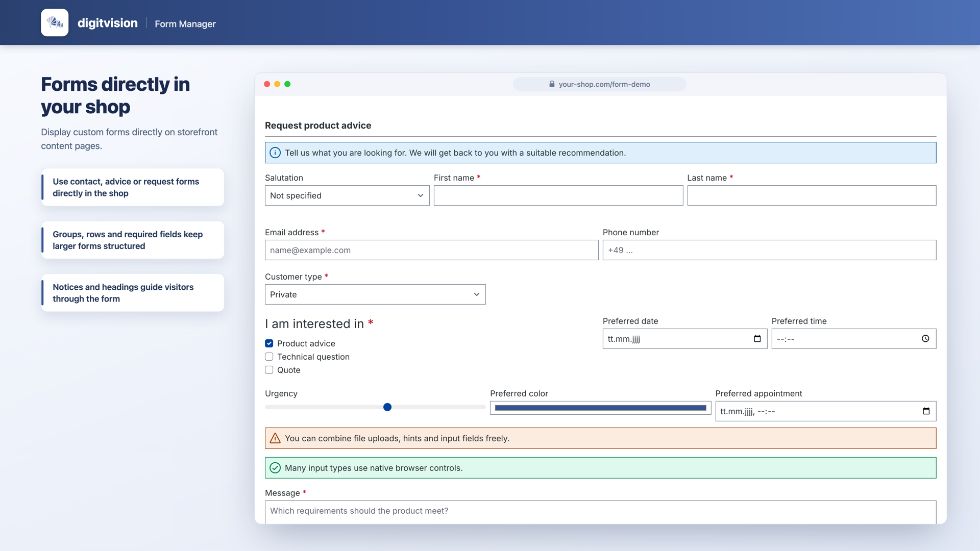Click the your-shop.com/form-demo address bar

[x=599, y=84]
